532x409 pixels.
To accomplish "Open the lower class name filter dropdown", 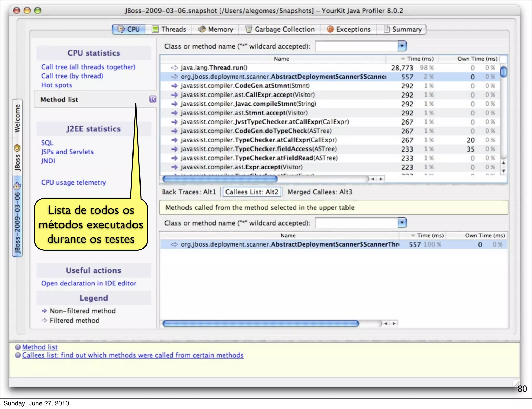I will [402, 223].
